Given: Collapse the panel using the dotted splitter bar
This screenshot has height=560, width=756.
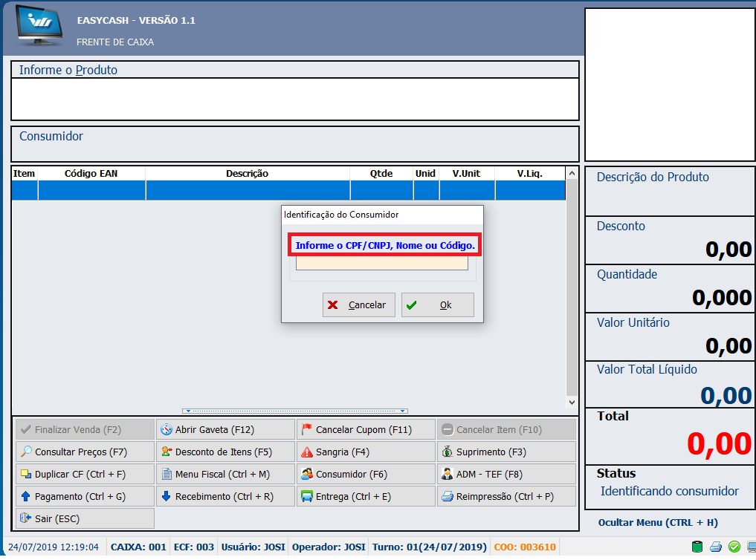Looking at the screenshot, I should 294,411.
